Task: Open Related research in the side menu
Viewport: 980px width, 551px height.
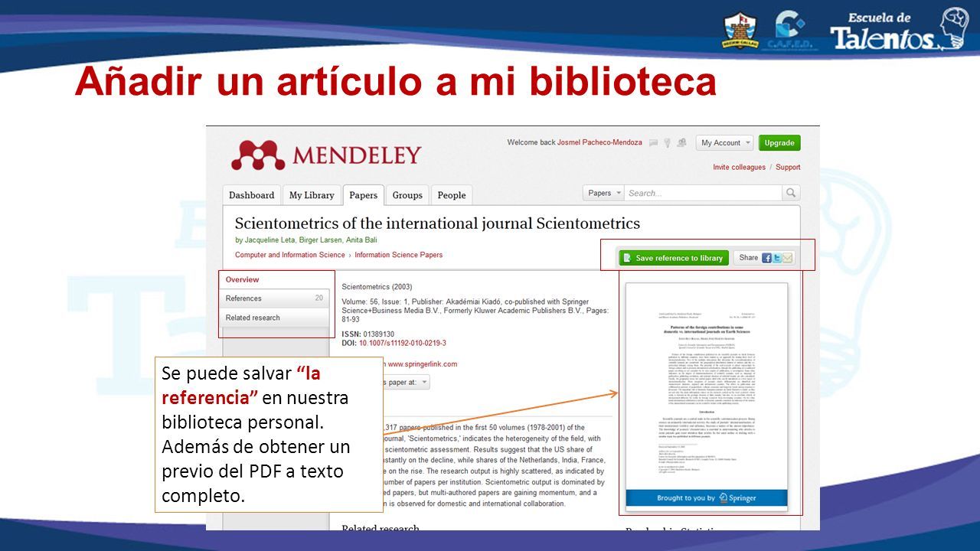Action: (274, 318)
